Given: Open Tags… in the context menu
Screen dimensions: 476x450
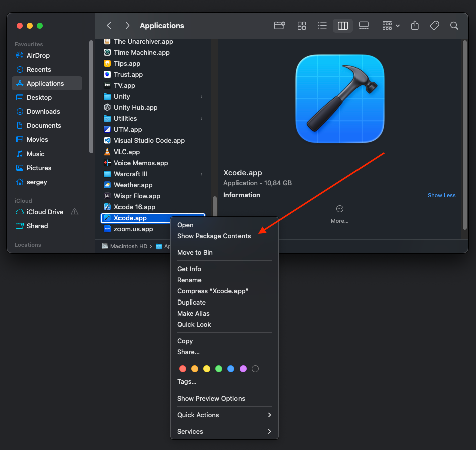Looking at the screenshot, I should [x=224, y=382].
